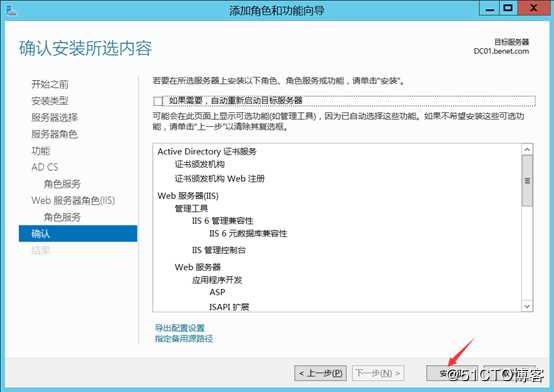Select ISAPI 扩展 entry in list
The width and height of the screenshot is (554, 392).
click(x=229, y=307)
